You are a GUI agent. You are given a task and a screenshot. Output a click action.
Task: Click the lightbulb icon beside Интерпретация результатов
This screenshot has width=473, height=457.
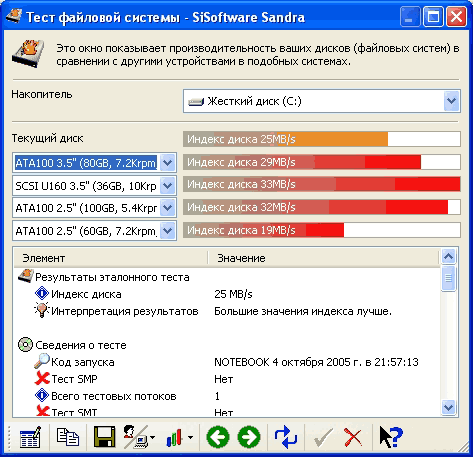[x=42, y=310]
